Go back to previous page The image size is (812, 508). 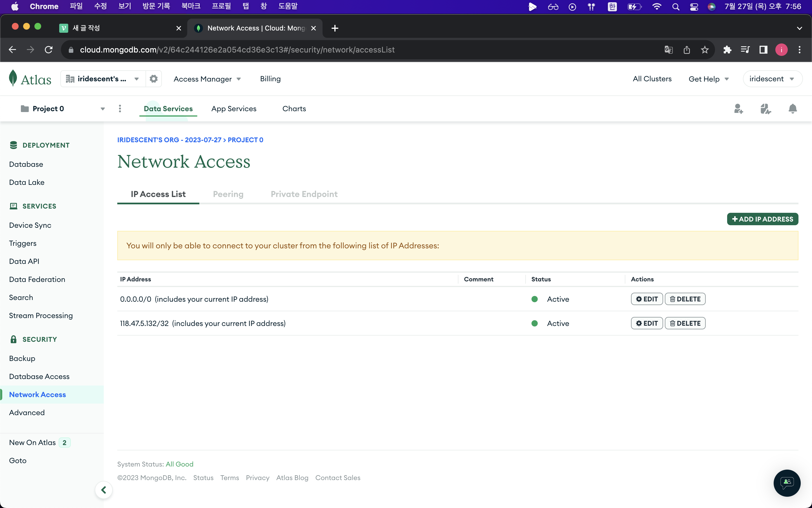[12, 50]
